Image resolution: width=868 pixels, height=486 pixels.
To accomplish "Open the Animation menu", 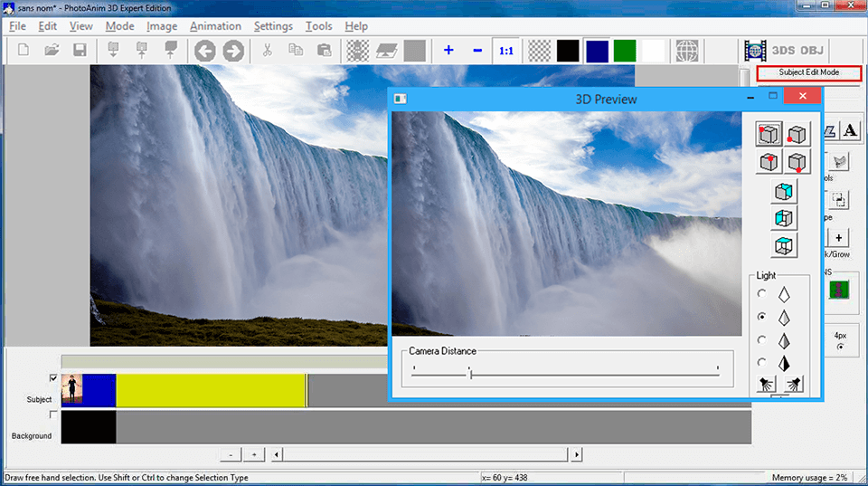I will pos(215,26).
